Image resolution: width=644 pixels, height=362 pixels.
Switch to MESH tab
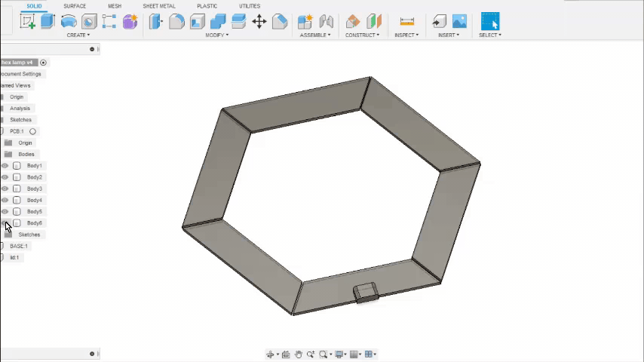coord(115,6)
